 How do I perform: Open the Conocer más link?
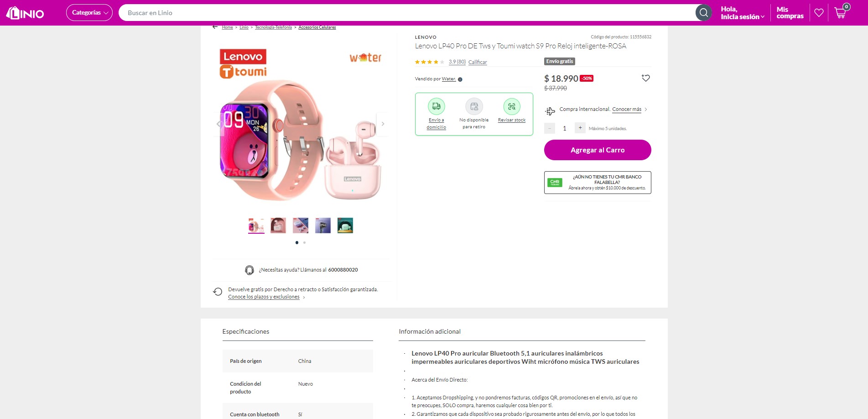pos(626,109)
